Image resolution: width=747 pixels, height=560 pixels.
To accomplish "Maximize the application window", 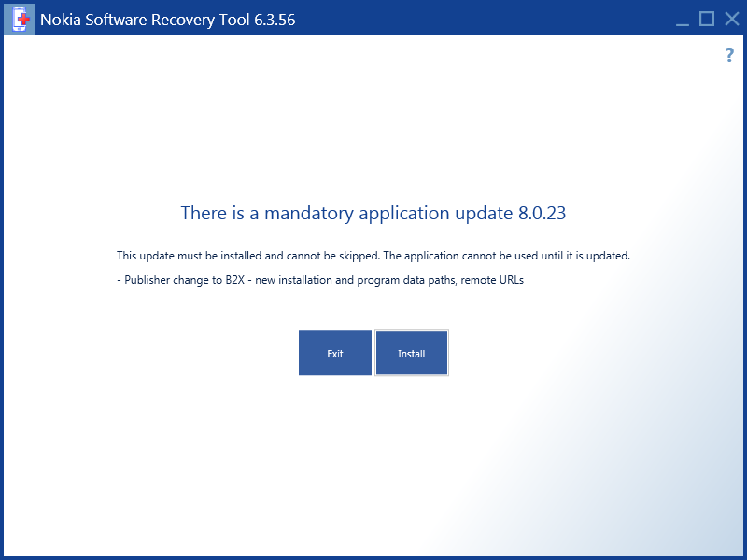I will point(707,19).
